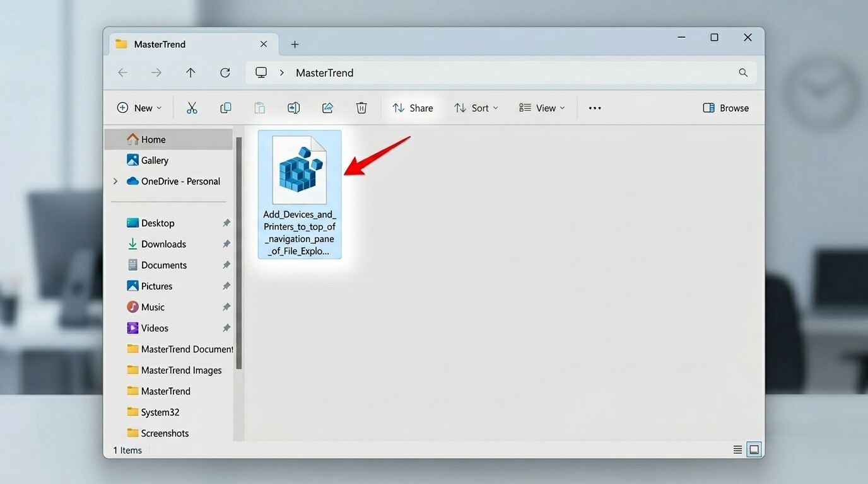Go up one folder level
The width and height of the screenshot is (868, 484).
click(191, 72)
